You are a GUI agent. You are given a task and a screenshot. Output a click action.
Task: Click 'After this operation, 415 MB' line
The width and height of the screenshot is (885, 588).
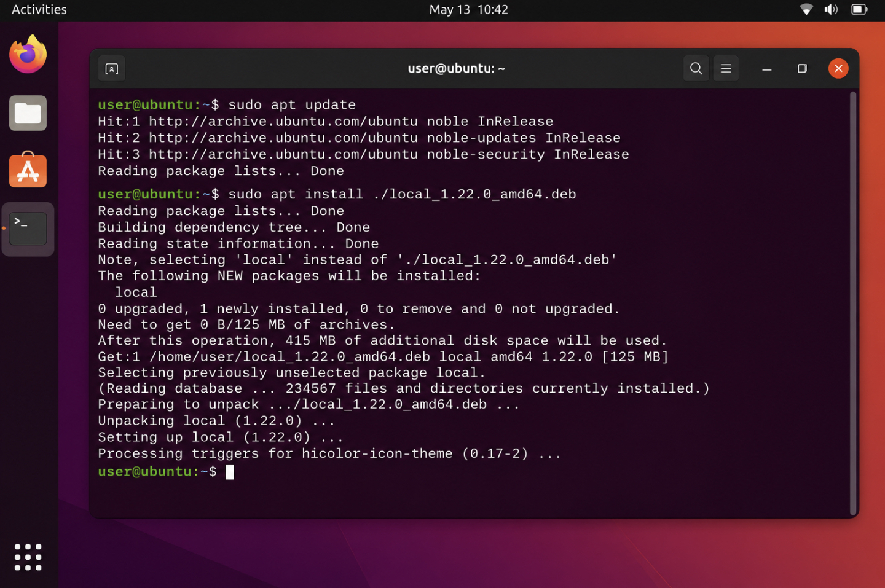coord(382,340)
